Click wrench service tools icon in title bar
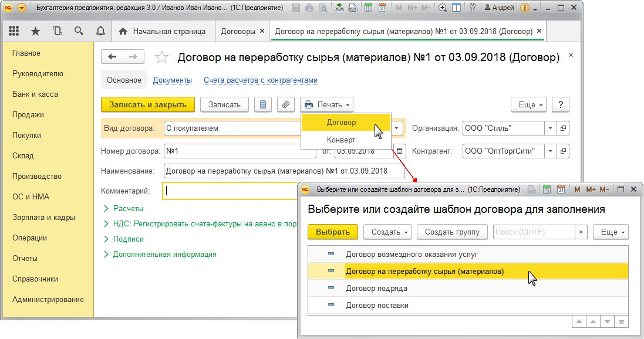Image resolution: width=644 pixels, height=339 pixels. click(473, 8)
